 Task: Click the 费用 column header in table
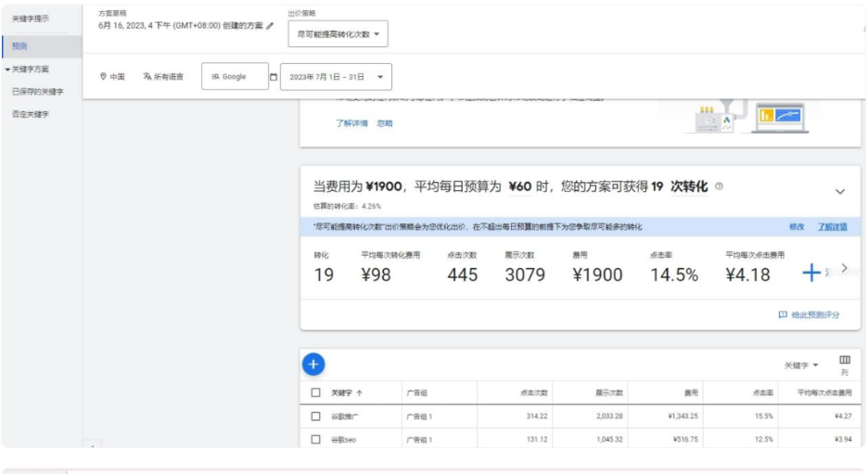[691, 392]
